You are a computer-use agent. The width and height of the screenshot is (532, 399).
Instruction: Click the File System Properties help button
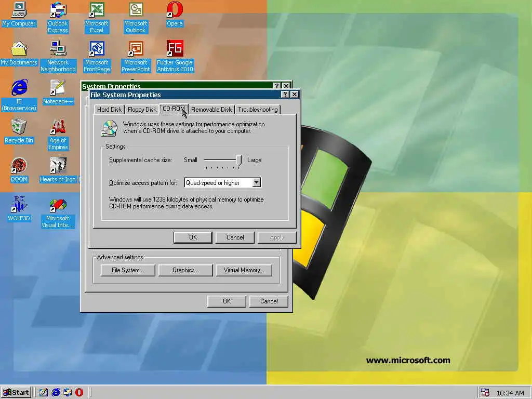tap(285, 95)
